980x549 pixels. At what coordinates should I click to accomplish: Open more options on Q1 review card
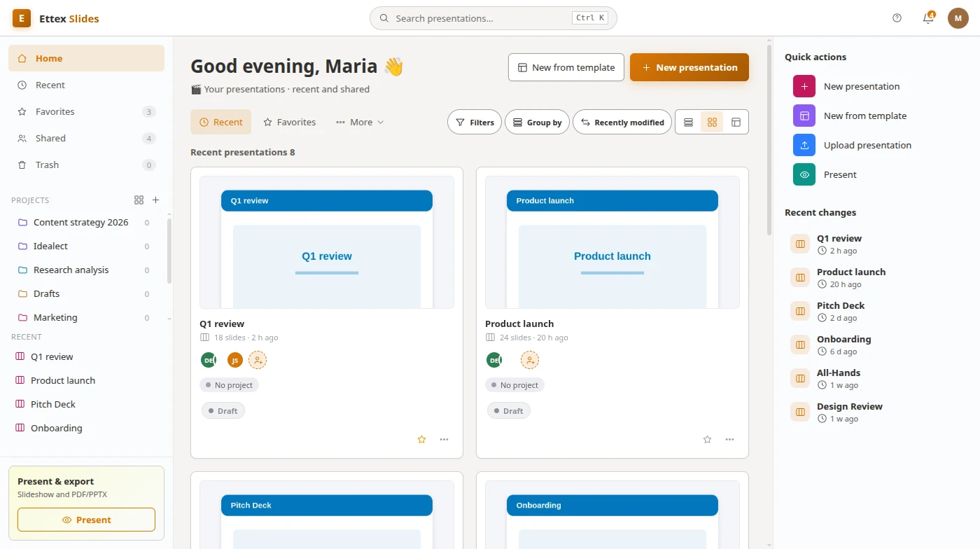tap(444, 439)
